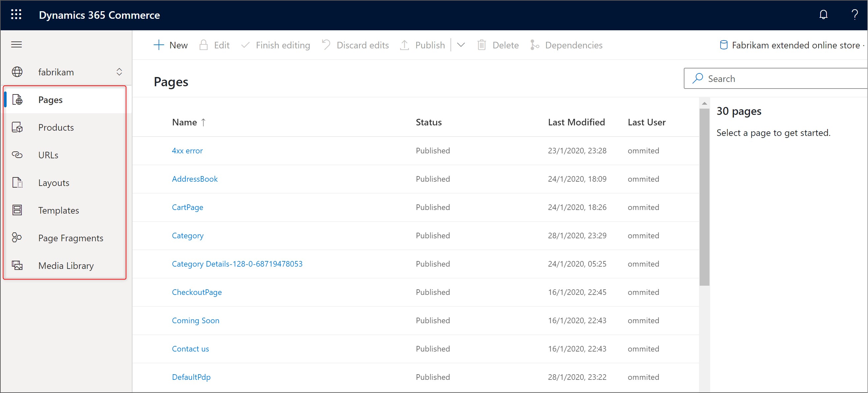Sort by Status column header
The image size is (868, 393).
(429, 122)
